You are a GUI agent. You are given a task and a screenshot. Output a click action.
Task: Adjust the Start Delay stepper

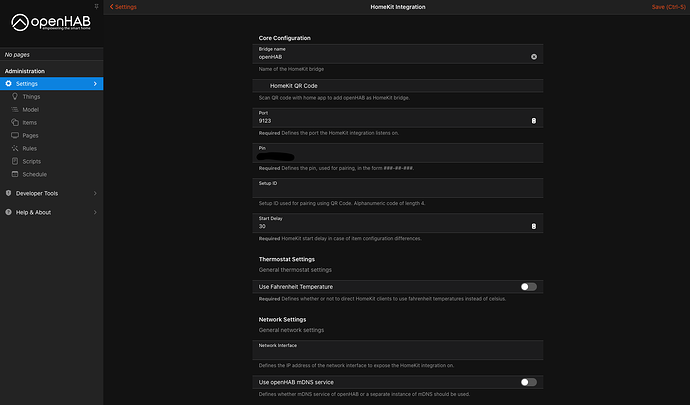click(534, 226)
